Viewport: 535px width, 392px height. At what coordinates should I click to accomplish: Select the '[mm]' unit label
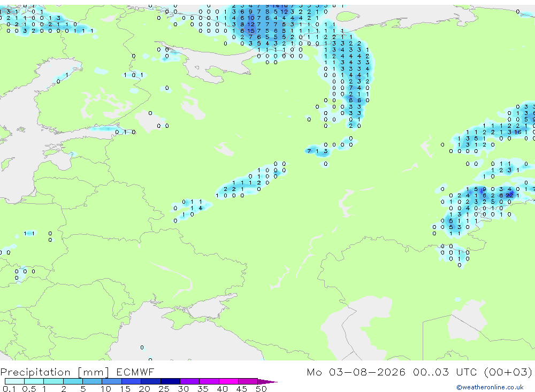point(94,372)
